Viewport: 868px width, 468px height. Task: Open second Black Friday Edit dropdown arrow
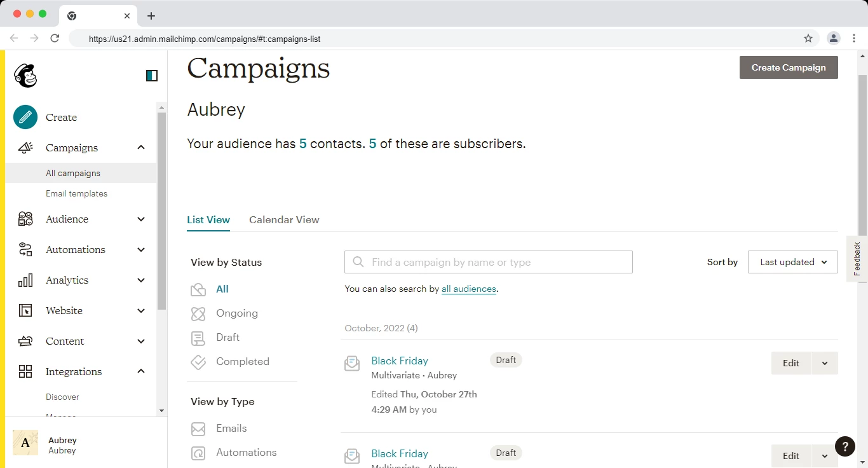pos(825,456)
